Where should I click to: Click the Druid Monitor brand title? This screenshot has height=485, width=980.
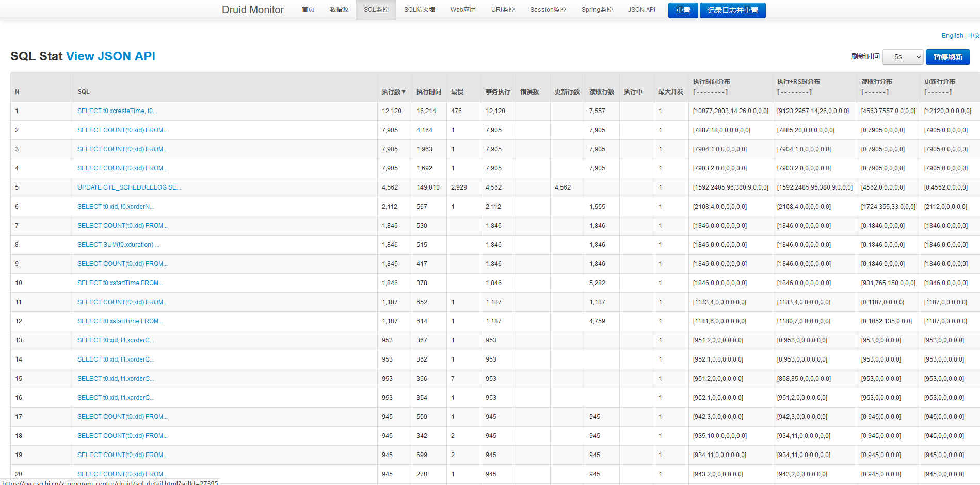point(252,10)
